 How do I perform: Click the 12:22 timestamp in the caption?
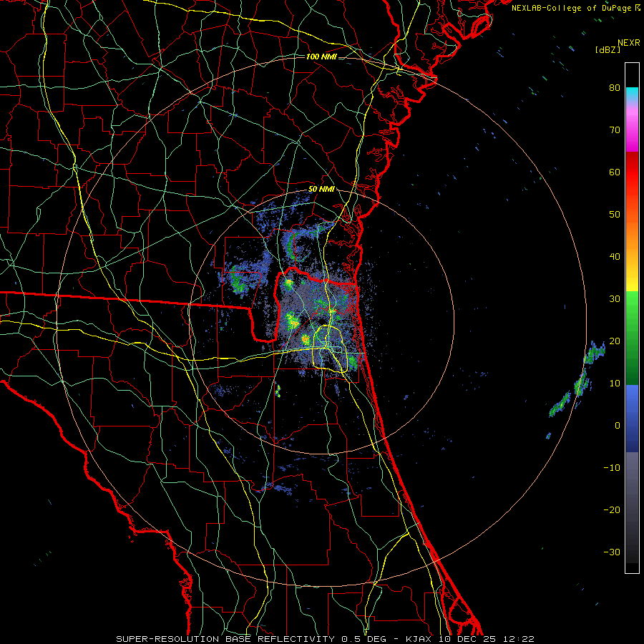click(519, 639)
